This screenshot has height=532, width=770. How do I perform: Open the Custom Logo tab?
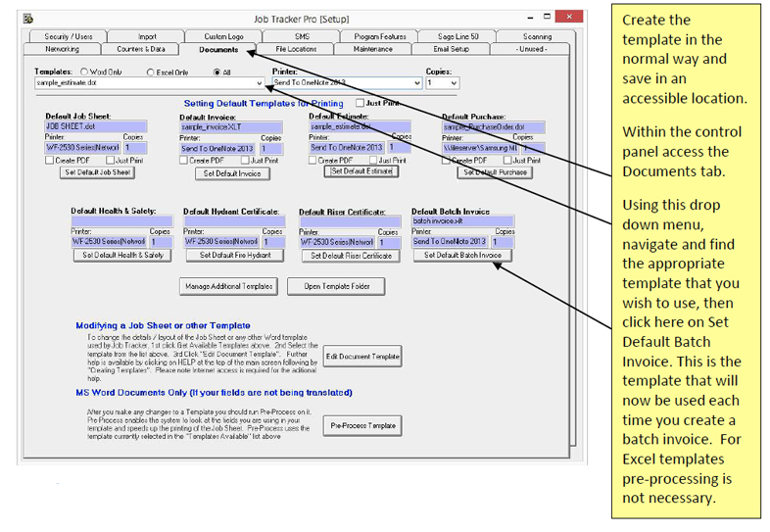click(223, 36)
